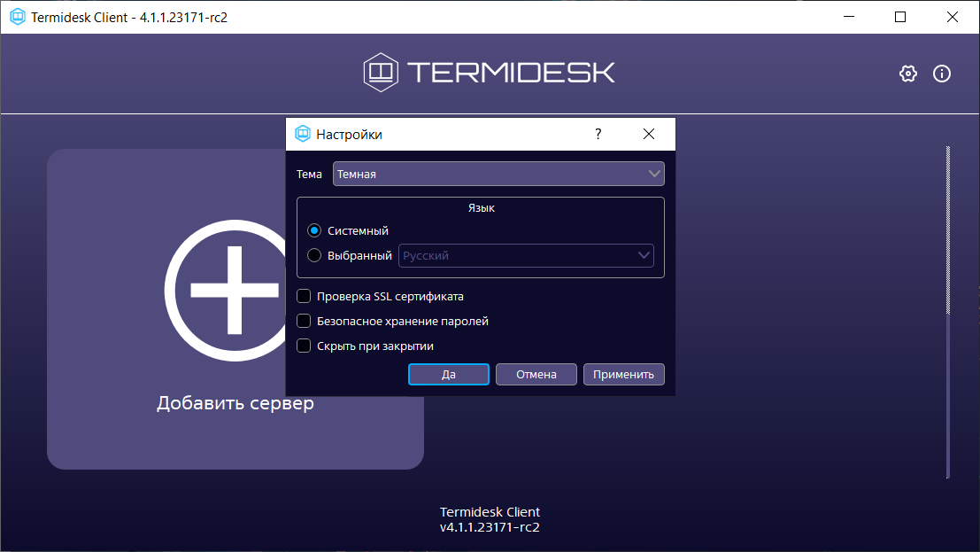Screen dimensions: 980x552
Task: Click the question mark help button in dialog
Action: pos(598,135)
